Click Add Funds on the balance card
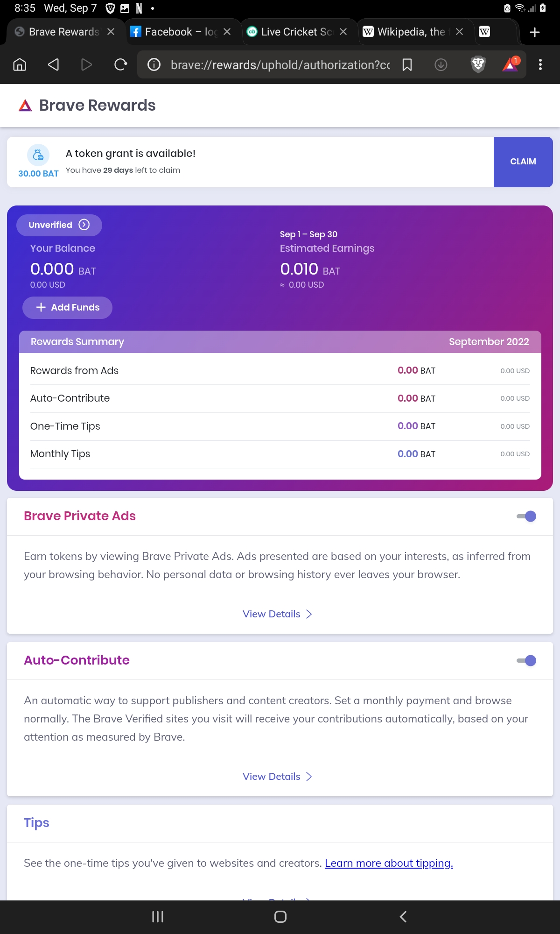Image resolution: width=560 pixels, height=934 pixels. [x=67, y=307]
